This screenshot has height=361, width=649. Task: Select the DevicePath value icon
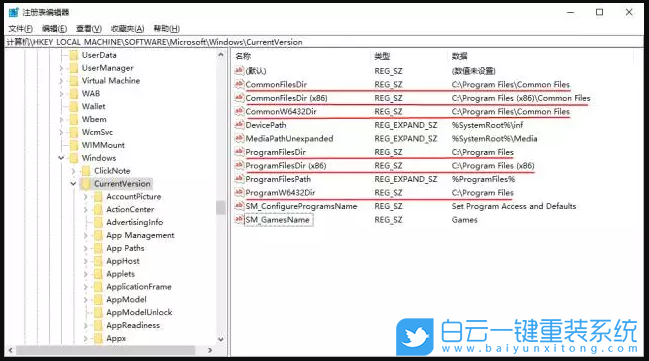[239, 125]
